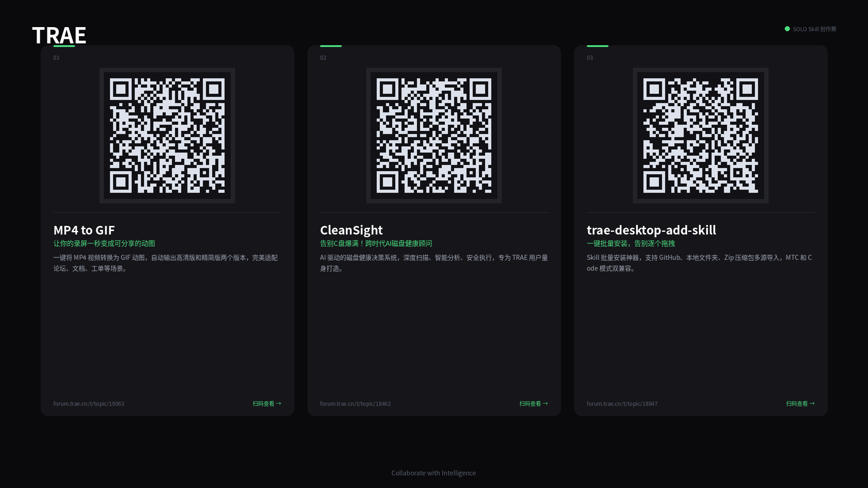Click the card number 02
This screenshot has height=488, width=868.
click(x=323, y=58)
